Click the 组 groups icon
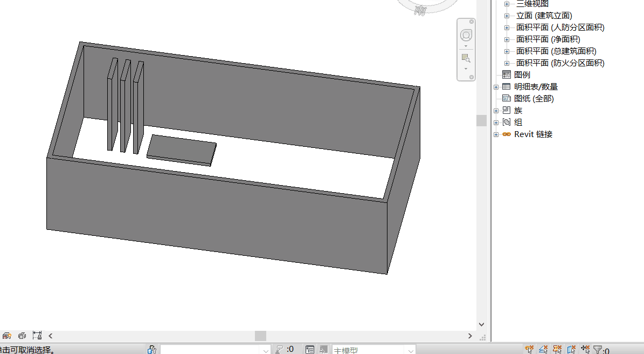The width and height of the screenshot is (644, 354). 507,122
